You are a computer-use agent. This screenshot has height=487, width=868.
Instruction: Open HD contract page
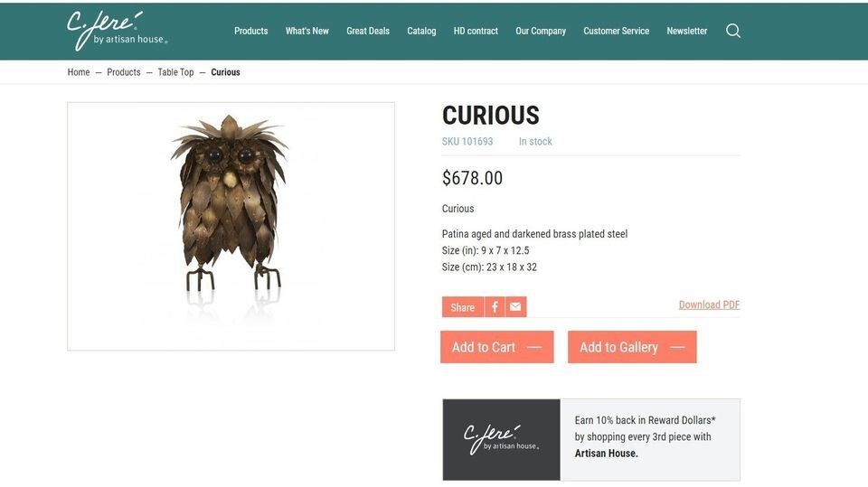(x=476, y=31)
